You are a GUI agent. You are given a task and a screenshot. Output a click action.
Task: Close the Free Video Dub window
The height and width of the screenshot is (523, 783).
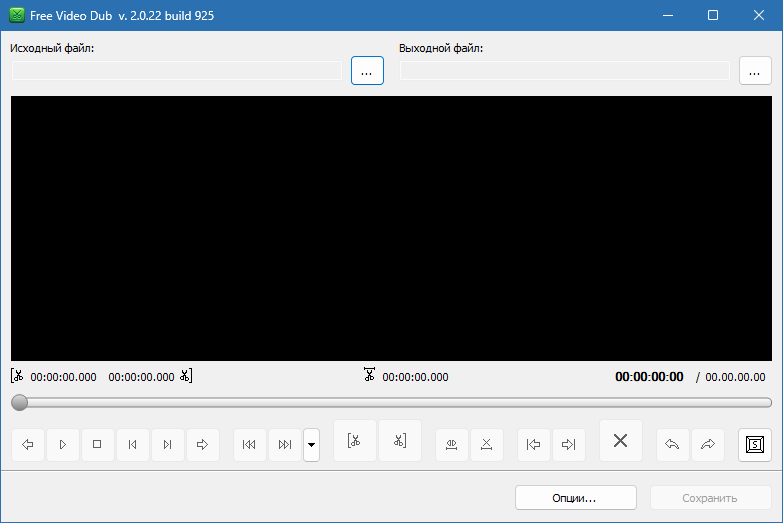coord(759,15)
